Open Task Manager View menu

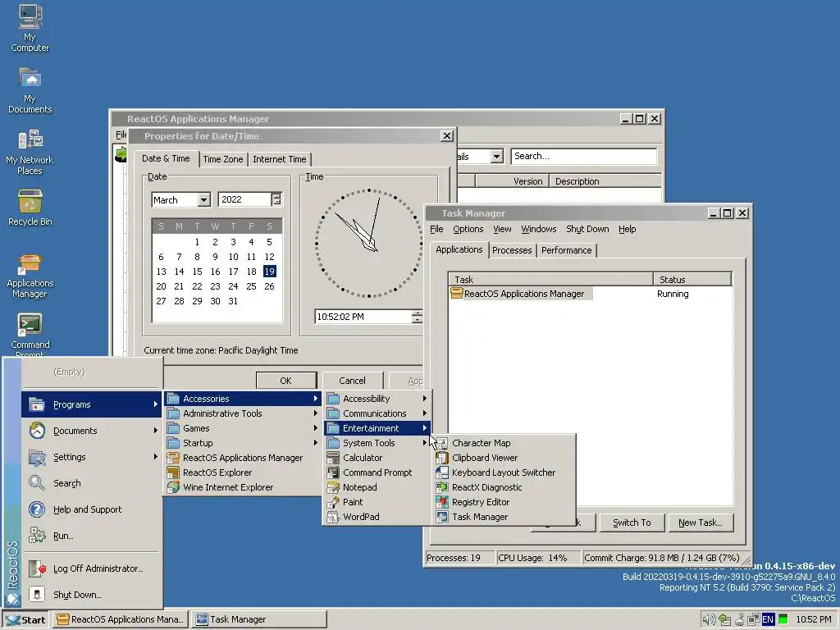coord(502,230)
